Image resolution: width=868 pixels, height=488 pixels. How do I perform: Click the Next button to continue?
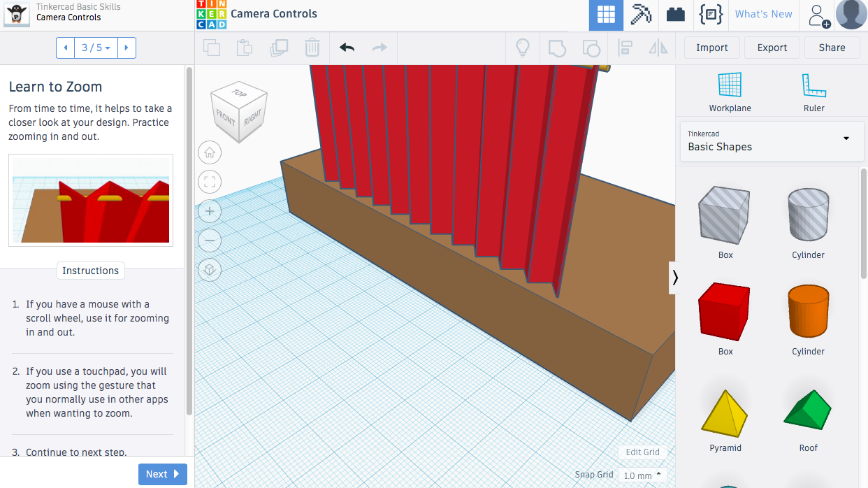tap(162, 473)
